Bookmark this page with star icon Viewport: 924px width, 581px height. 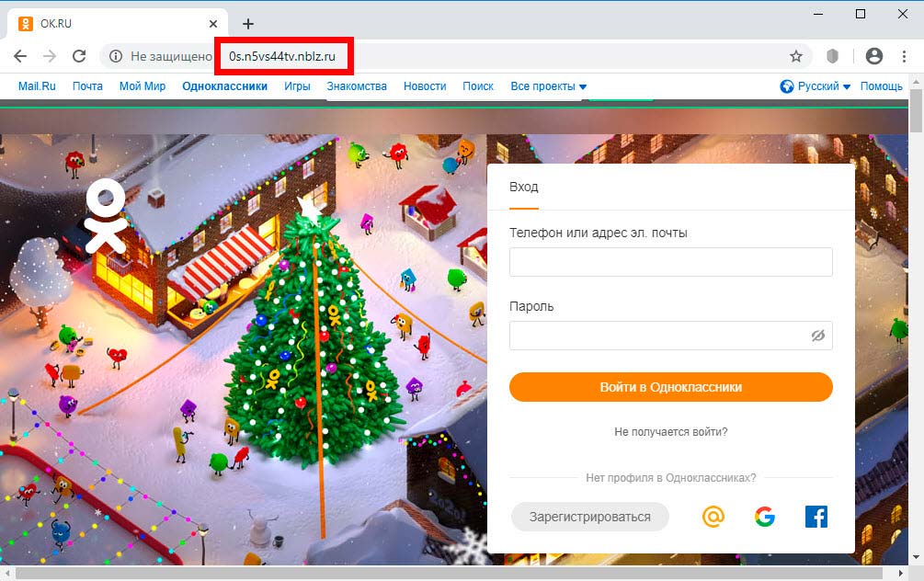[796, 56]
